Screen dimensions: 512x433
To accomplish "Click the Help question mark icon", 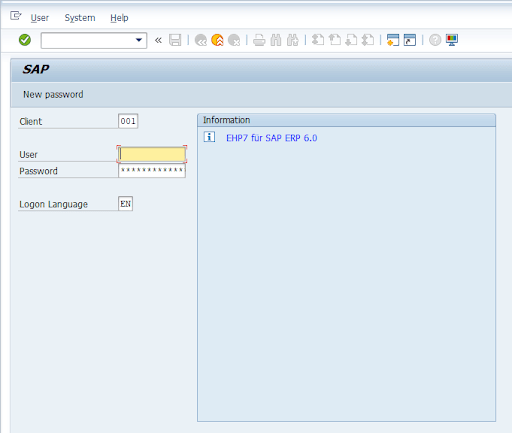I will coord(435,40).
